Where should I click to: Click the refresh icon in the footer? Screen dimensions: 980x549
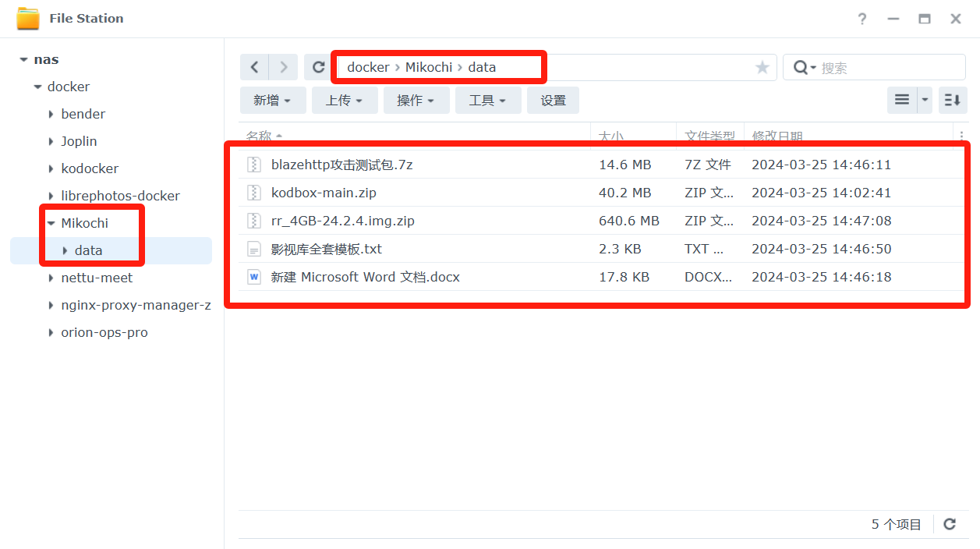click(x=949, y=524)
